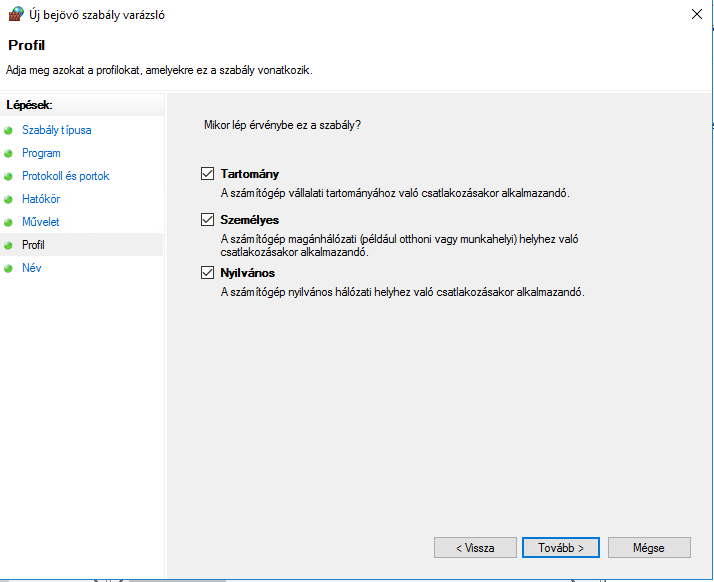Image resolution: width=714 pixels, height=582 pixels.
Task: Jump to Protokoll és portok step
Action: 65,176
